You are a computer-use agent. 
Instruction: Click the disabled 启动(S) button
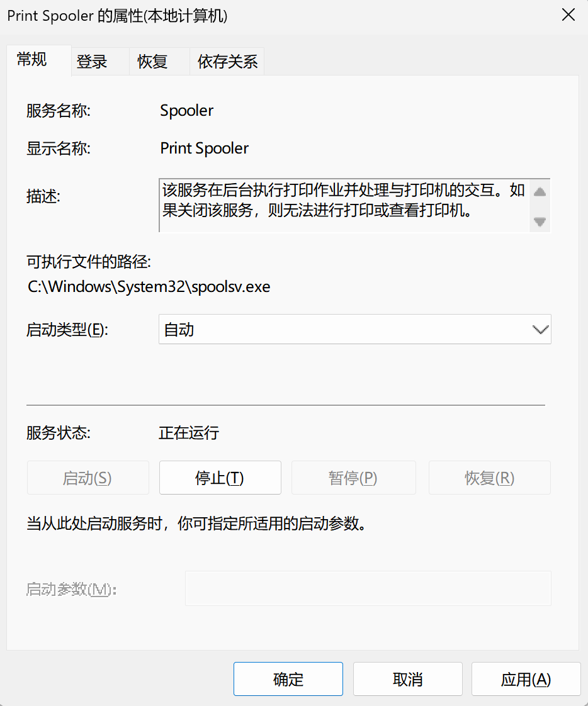coord(88,478)
